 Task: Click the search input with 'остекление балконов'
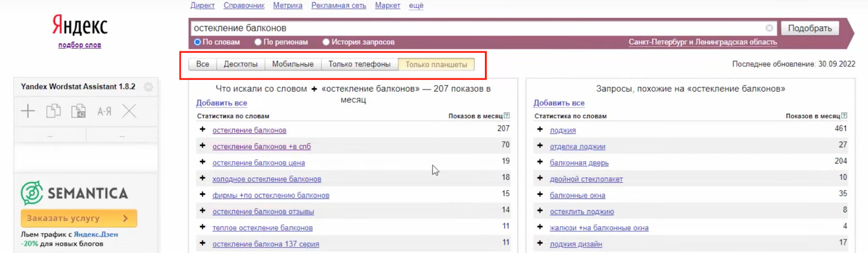477,28
